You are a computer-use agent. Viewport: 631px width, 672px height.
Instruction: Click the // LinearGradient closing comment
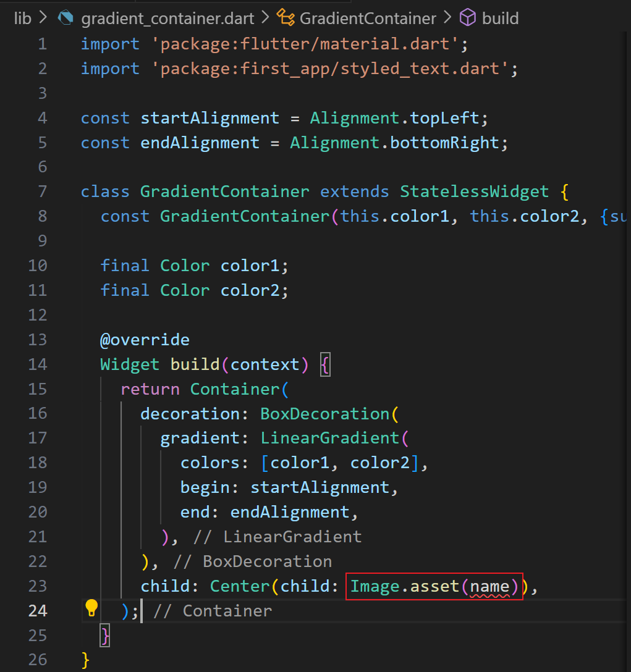[x=277, y=537]
